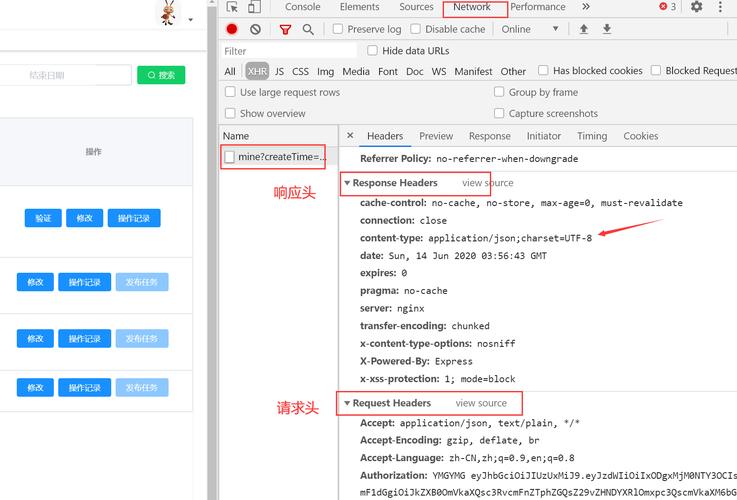Enable Use large request rows
The image size is (737, 500).
click(230, 92)
